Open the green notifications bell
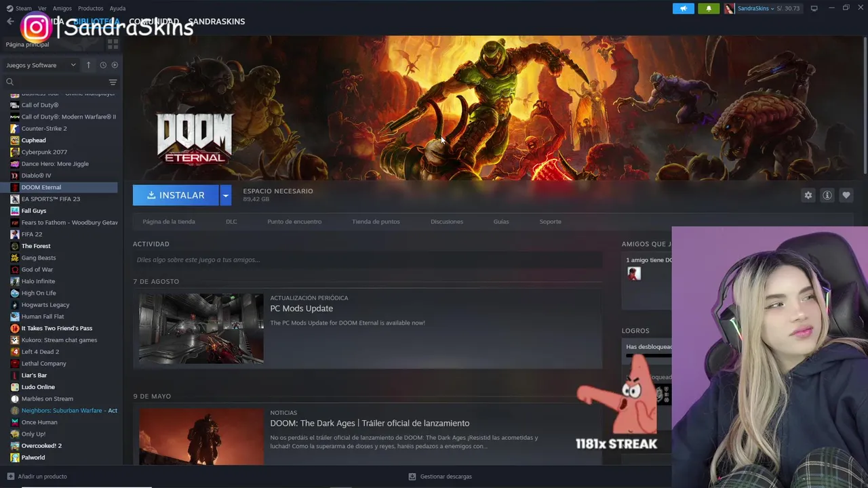Viewport: 868px width, 488px height. tap(709, 8)
